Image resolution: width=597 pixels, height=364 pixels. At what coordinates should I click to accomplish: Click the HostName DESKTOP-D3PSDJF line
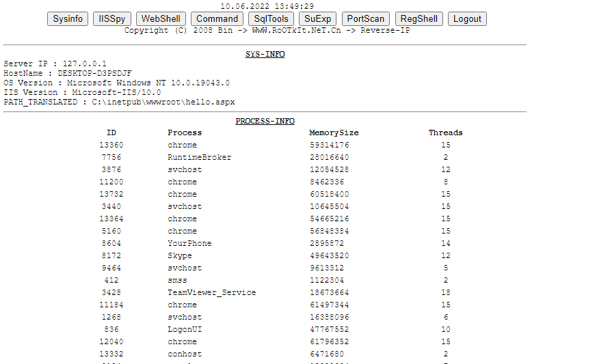click(x=68, y=73)
